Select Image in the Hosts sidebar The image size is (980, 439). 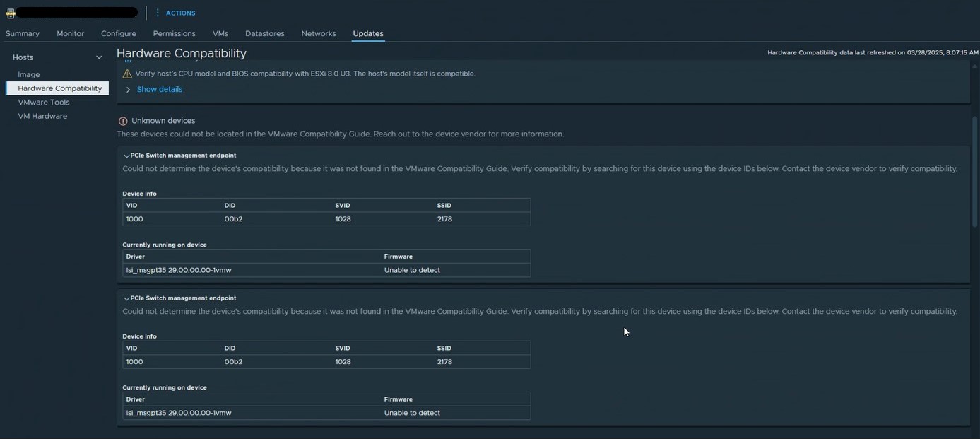pos(28,73)
